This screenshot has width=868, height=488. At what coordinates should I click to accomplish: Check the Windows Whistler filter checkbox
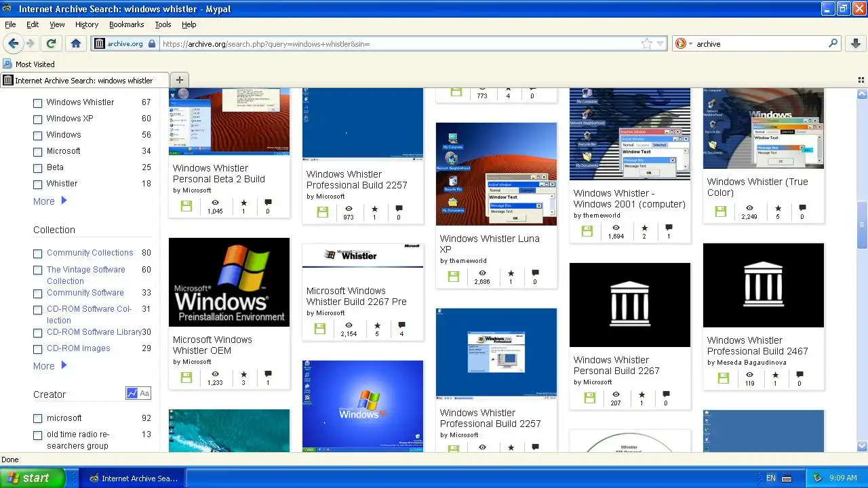click(38, 103)
